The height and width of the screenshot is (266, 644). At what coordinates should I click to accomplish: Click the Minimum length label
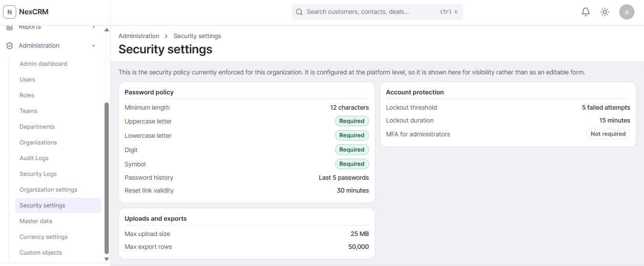pos(147,108)
